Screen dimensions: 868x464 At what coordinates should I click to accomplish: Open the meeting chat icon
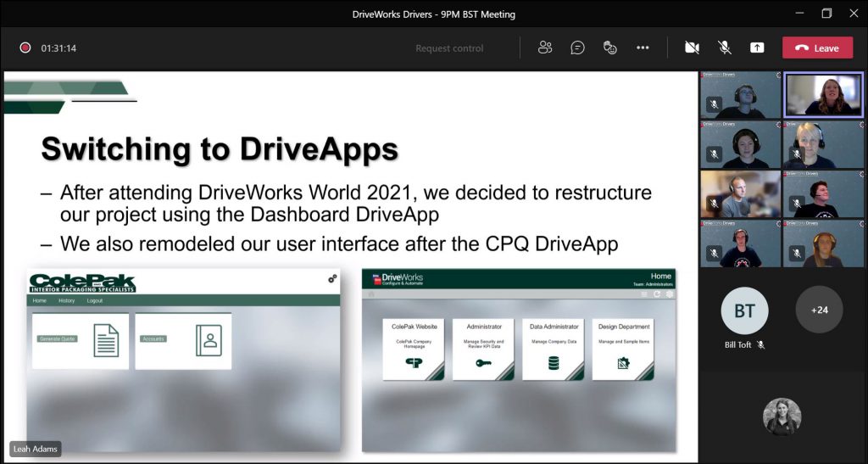[577, 48]
